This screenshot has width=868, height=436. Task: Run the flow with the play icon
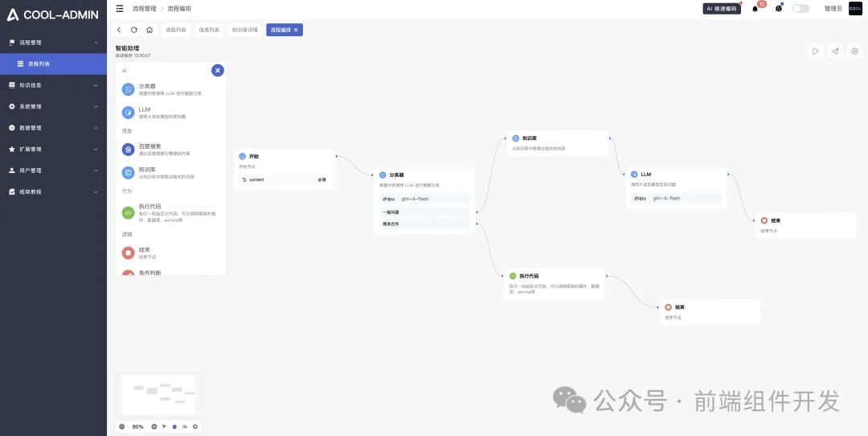coord(816,51)
